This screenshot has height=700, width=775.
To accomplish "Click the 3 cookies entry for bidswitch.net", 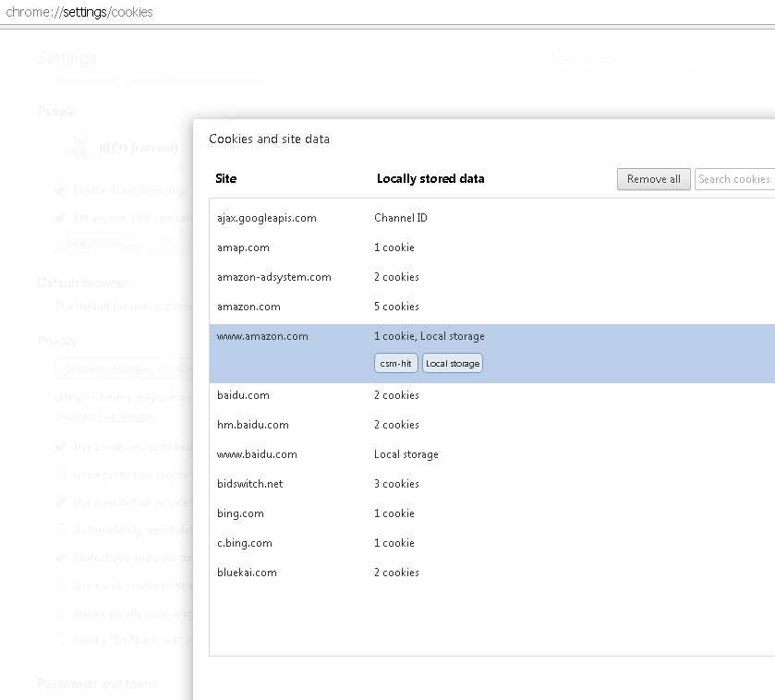I will coord(396,484).
